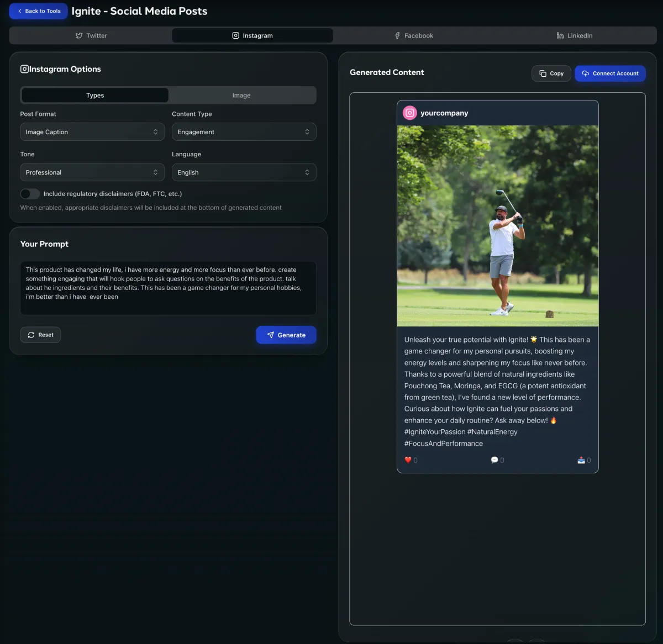Expand the Post Format dropdown showing Image Caption
This screenshot has height=644, width=663.
pyautogui.click(x=92, y=132)
